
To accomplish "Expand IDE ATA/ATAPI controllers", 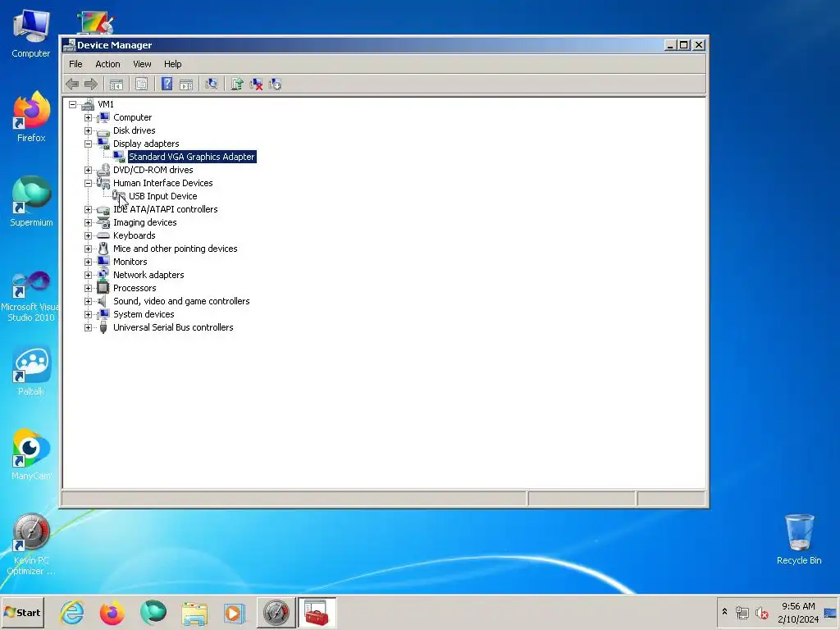I will point(88,209).
